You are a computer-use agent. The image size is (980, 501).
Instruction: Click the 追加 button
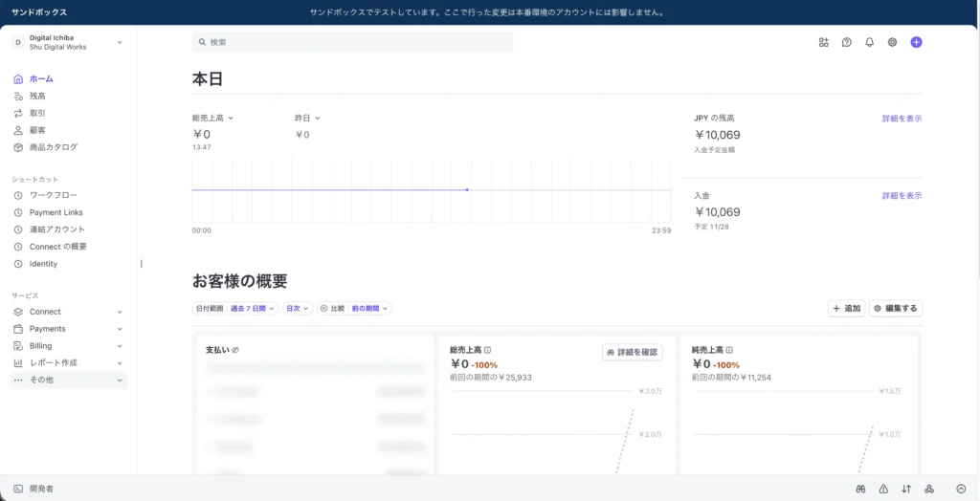click(846, 309)
